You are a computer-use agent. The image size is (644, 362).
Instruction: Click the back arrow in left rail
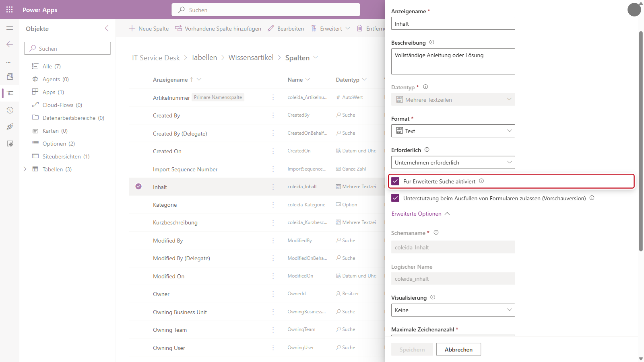pyautogui.click(x=10, y=44)
